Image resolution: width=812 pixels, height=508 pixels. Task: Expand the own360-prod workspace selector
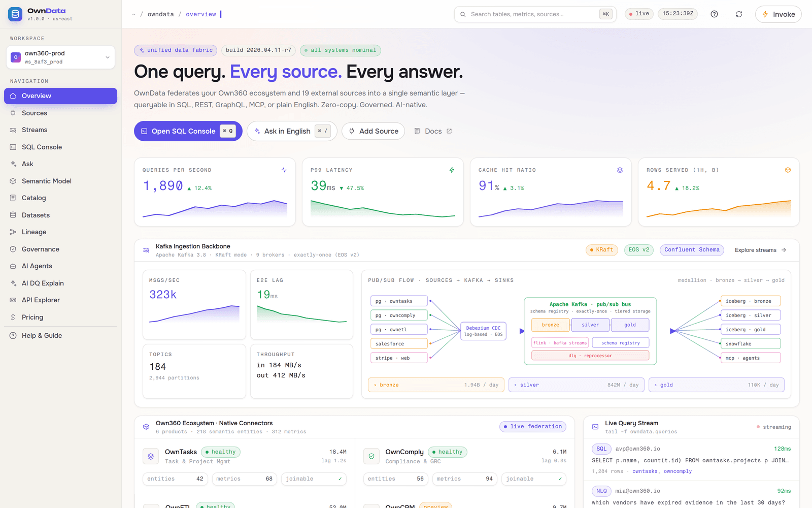click(x=60, y=57)
